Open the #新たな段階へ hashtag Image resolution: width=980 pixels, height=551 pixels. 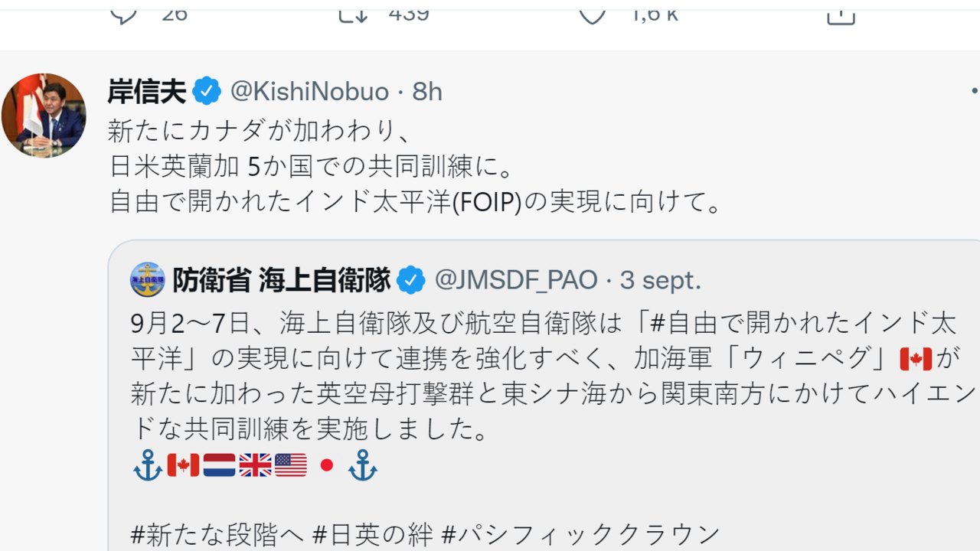[x=215, y=533]
